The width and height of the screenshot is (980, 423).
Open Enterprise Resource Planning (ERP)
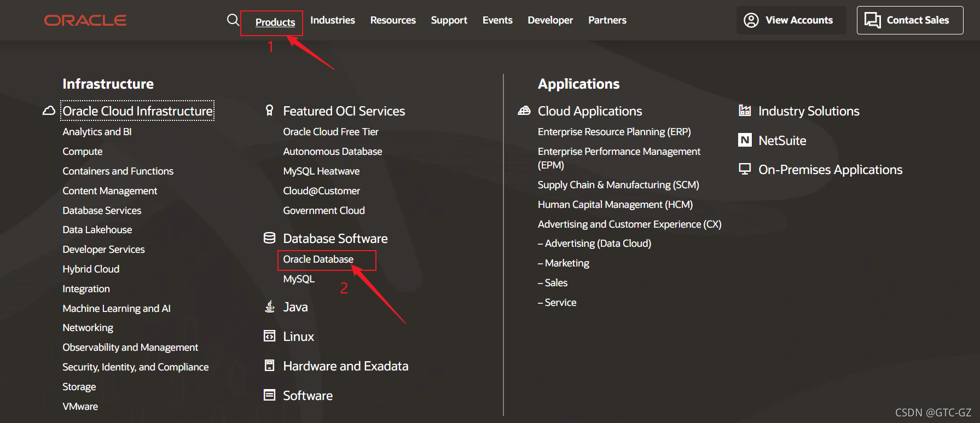[614, 132]
